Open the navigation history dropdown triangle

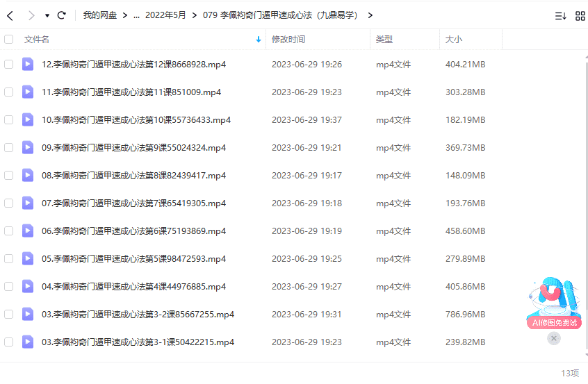coord(47,16)
